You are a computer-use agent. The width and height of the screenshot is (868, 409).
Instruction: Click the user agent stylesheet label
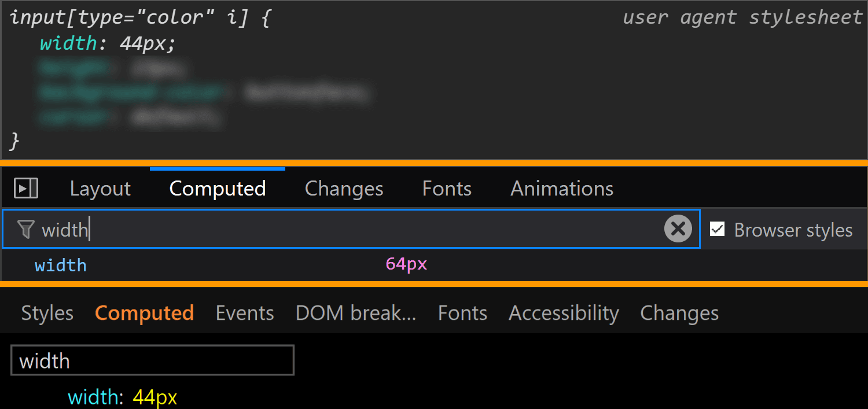(742, 18)
